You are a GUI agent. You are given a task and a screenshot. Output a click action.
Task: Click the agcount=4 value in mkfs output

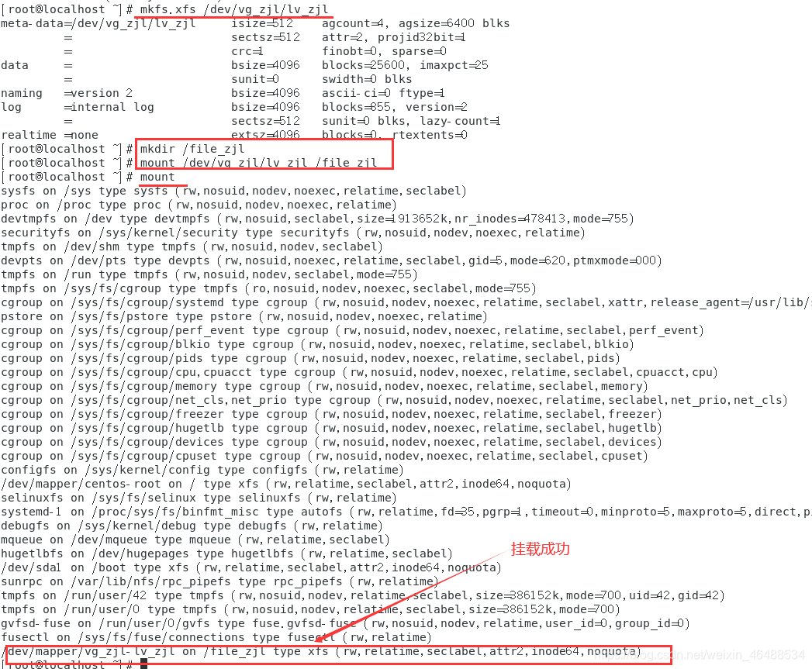coord(356,23)
